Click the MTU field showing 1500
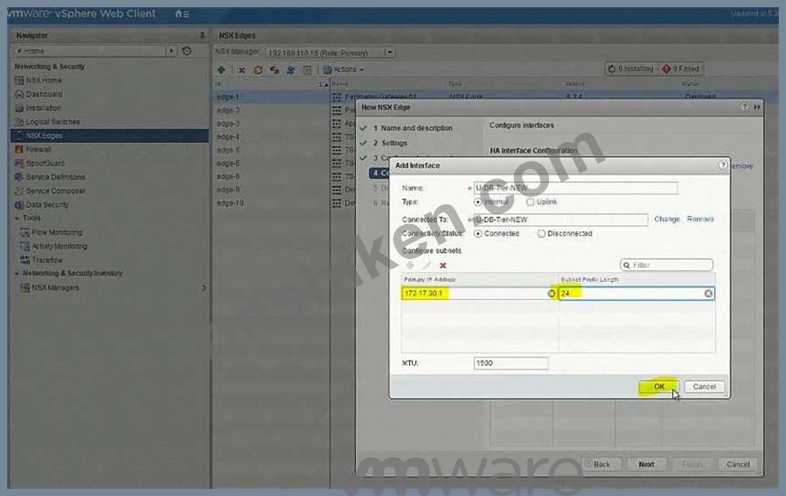Screen dimensions: 786x496 [x=511, y=363]
